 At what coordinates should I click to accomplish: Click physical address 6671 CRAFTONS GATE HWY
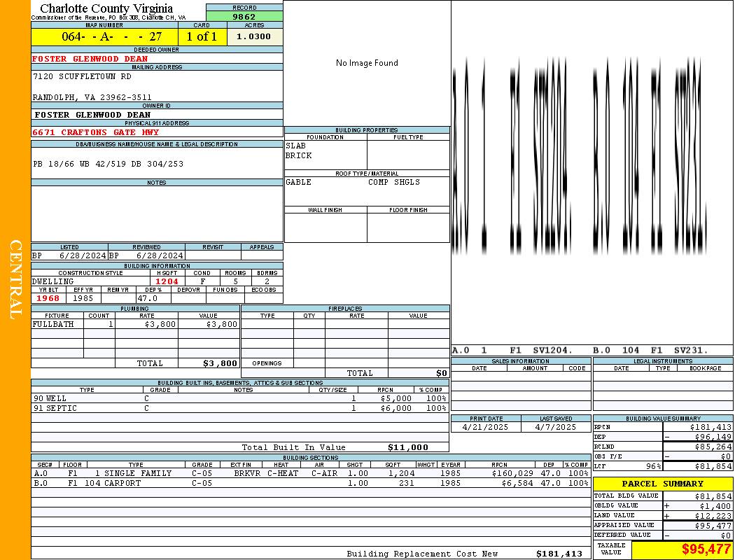[x=96, y=132]
